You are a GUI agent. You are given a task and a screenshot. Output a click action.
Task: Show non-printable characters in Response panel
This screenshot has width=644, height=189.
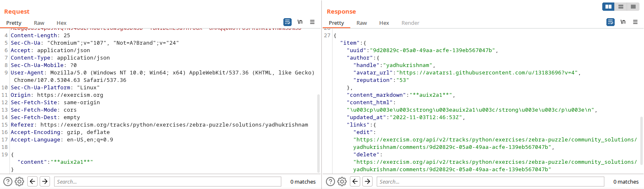pos(623,22)
